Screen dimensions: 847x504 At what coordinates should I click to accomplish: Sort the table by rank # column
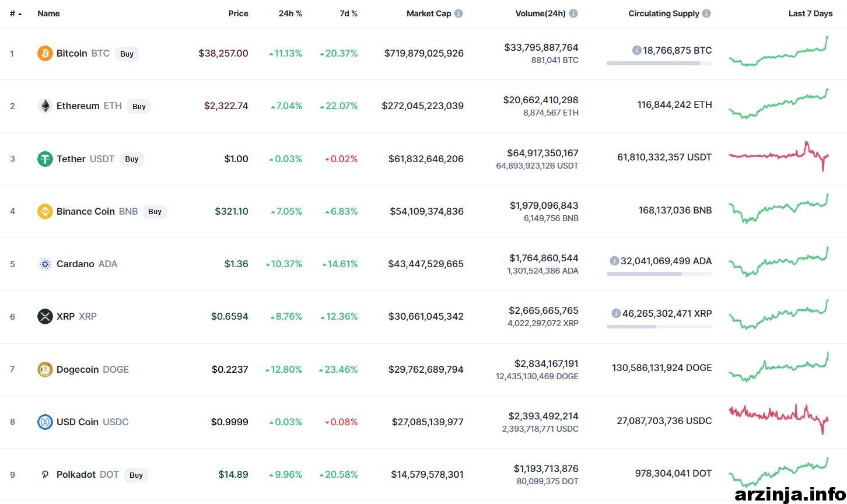coord(16,13)
